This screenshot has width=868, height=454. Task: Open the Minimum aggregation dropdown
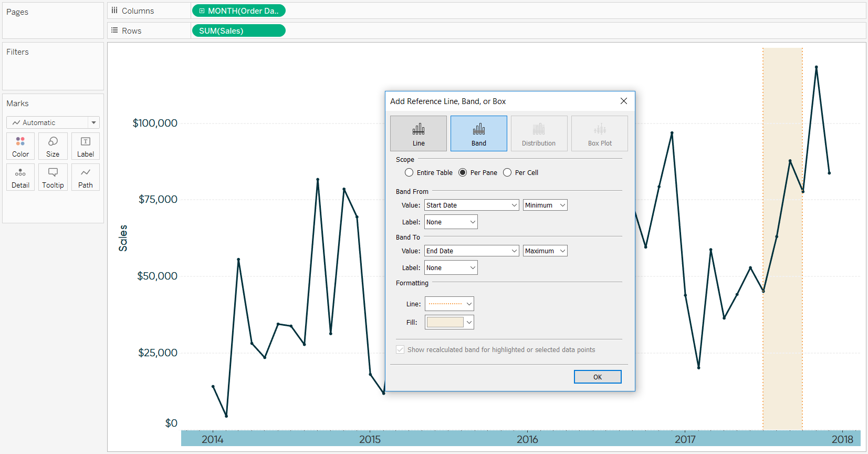545,205
